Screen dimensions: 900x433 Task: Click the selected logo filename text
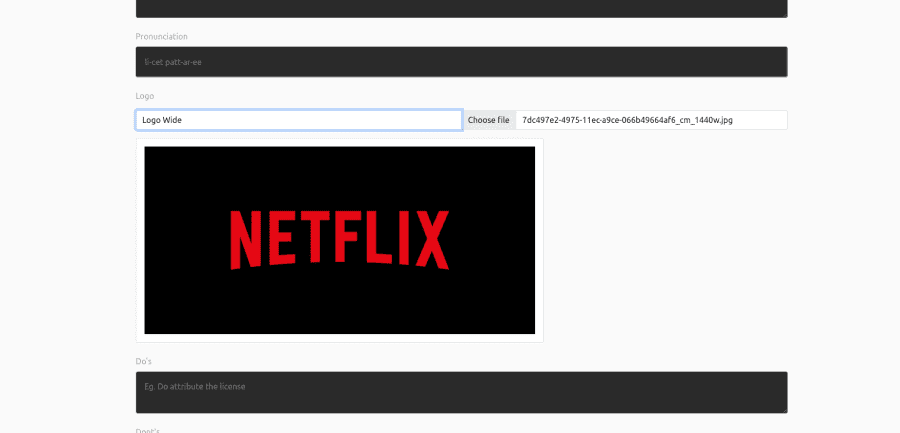pos(627,120)
